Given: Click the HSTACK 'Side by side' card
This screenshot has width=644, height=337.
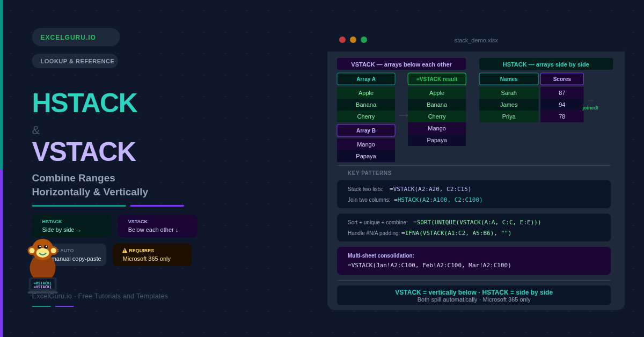Looking at the screenshot, I should [x=71, y=226].
